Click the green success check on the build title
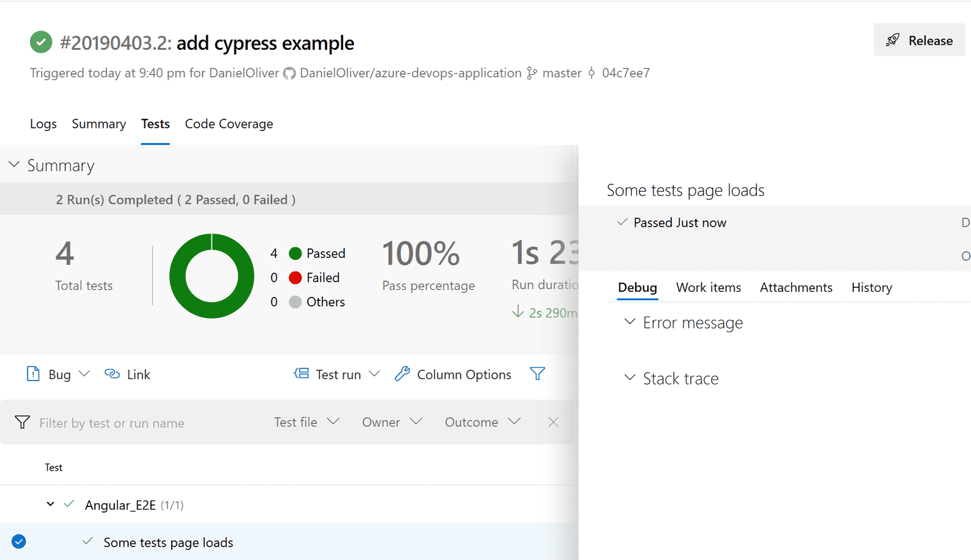The image size is (971, 560). [40, 42]
